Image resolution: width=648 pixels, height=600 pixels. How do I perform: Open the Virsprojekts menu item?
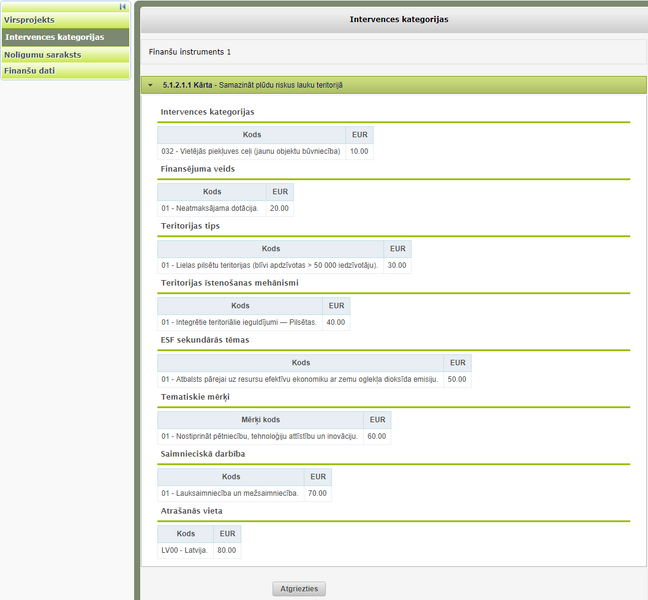65,20
